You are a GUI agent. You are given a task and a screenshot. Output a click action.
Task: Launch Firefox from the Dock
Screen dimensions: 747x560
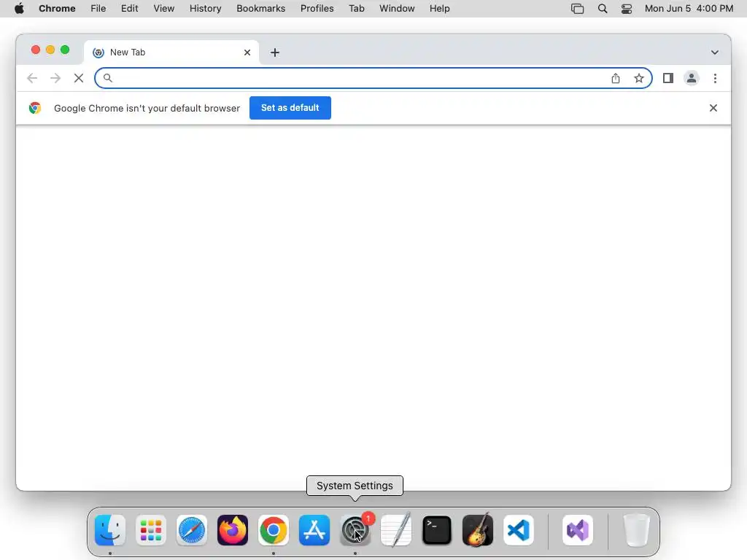click(x=233, y=530)
